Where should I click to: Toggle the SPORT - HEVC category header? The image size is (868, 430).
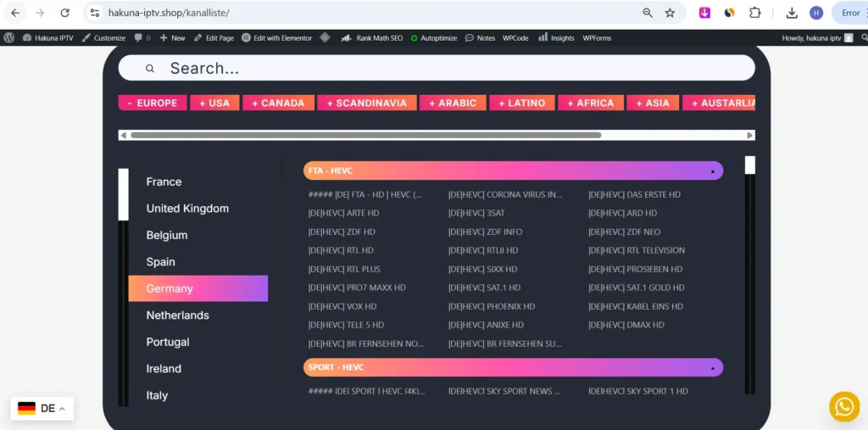coord(513,367)
